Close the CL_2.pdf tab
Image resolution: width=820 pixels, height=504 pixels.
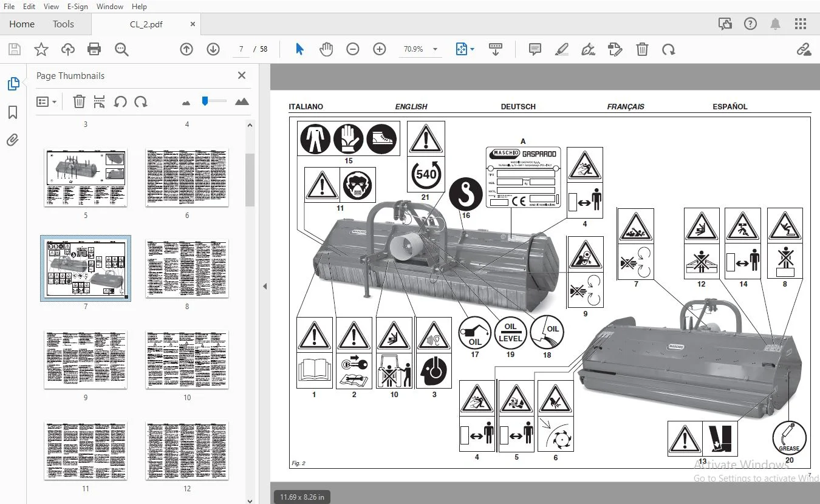193,24
